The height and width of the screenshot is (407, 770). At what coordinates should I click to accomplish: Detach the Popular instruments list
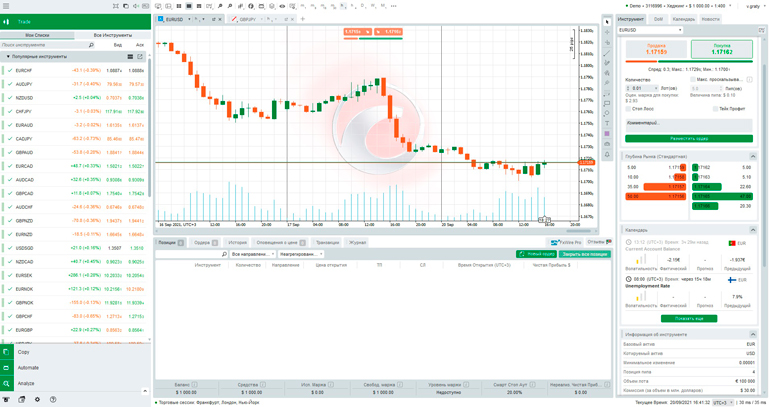click(140, 56)
